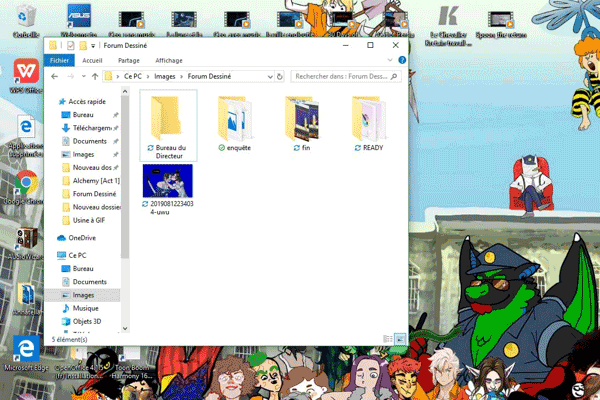Select the 20190812234034-uwu image thumbnail
This screenshot has width=600, height=400.
[x=168, y=181]
